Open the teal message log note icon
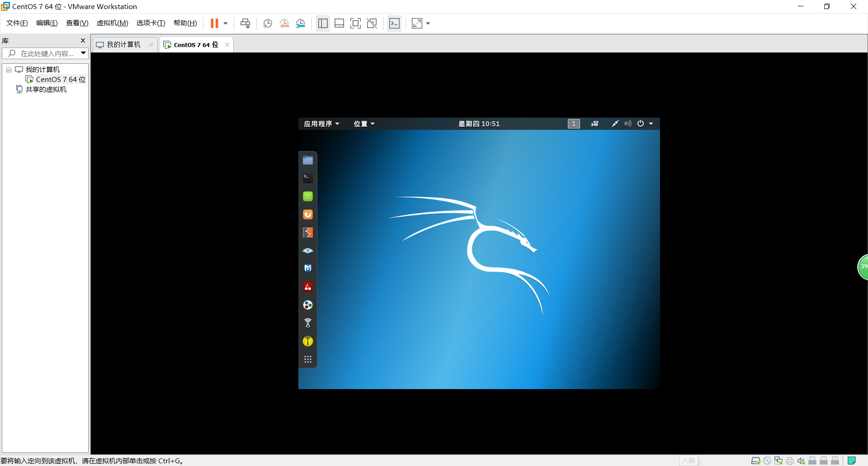 point(852,461)
